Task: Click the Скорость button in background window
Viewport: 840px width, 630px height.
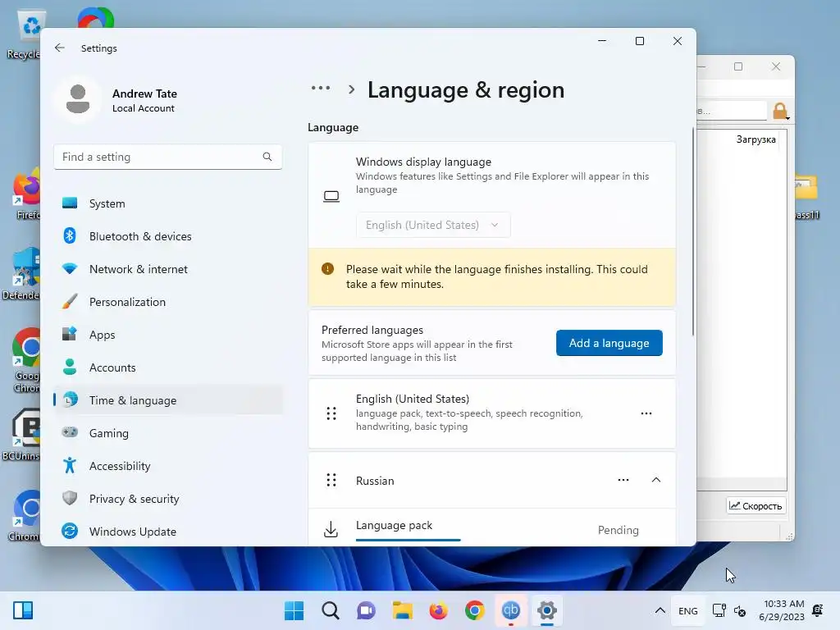Action: click(x=756, y=505)
